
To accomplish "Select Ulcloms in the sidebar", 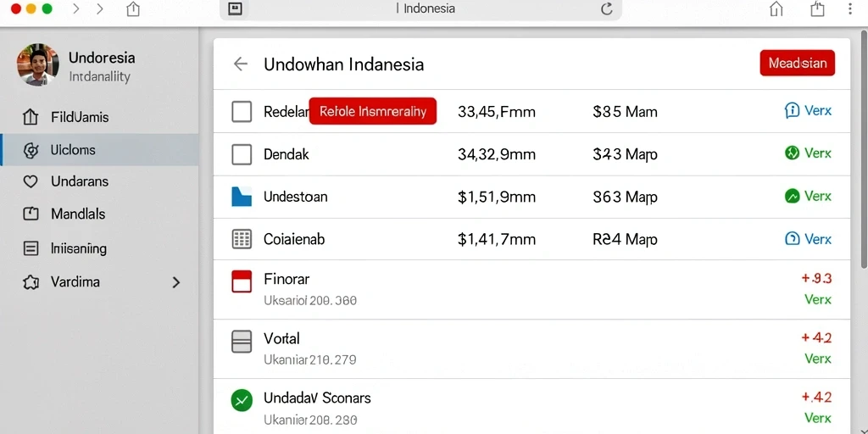I will [x=100, y=150].
